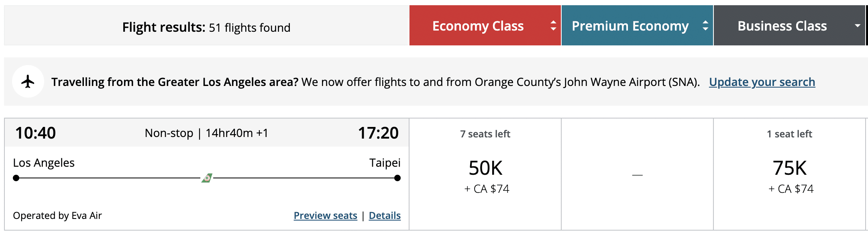Screen dimensions: 868x233
Task: Click the Taipei destination dot
Action: (397, 178)
